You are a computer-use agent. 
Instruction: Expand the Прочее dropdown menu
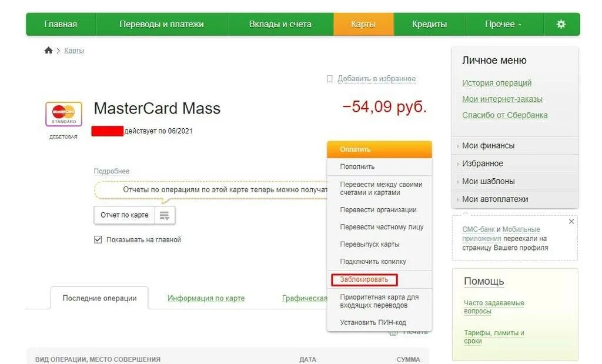(x=503, y=24)
